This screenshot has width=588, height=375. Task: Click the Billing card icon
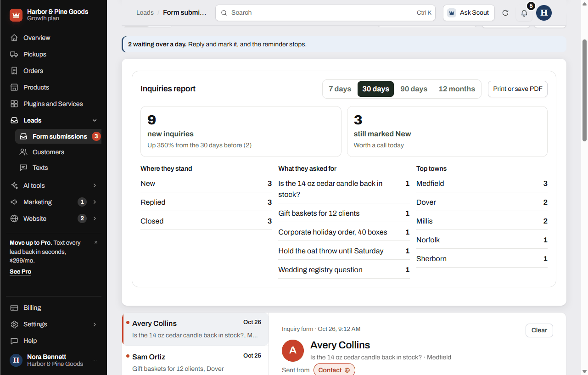[14, 308]
